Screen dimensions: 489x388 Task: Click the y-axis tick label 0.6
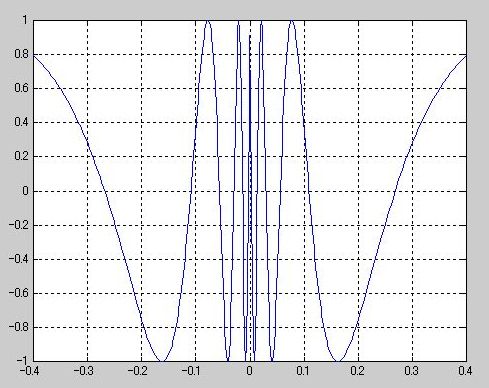click(x=22, y=88)
